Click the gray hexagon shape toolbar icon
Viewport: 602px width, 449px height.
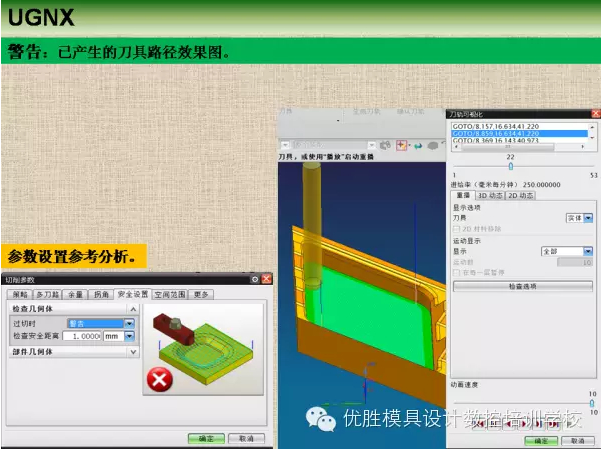433,146
